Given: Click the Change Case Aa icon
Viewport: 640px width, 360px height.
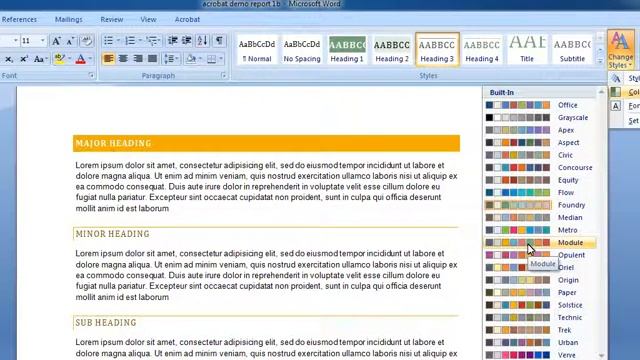Looking at the screenshot, I should pyautogui.click(x=39, y=59).
